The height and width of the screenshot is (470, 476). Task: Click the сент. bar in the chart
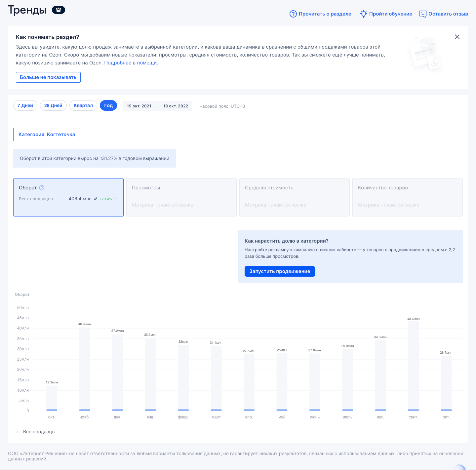click(x=413, y=366)
